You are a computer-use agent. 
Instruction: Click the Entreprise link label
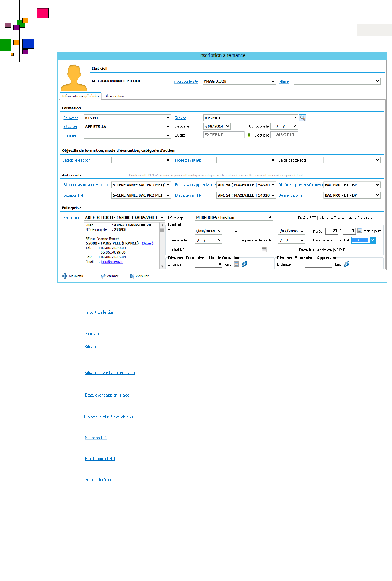click(x=71, y=218)
